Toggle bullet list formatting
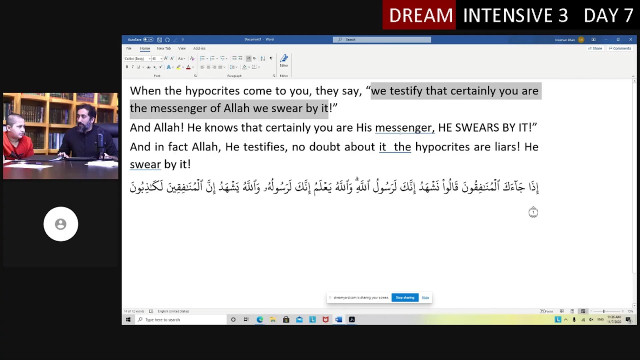Image resolution: width=640 pixels, height=360 pixels. 202,58
